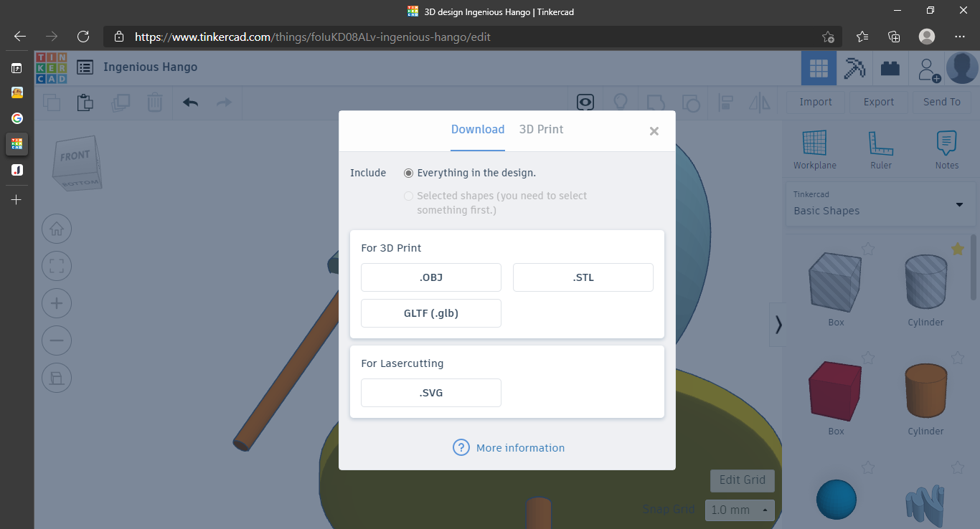Pick the blue Sphere shape thumbnail
The height and width of the screenshot is (529, 980).
[x=837, y=500]
